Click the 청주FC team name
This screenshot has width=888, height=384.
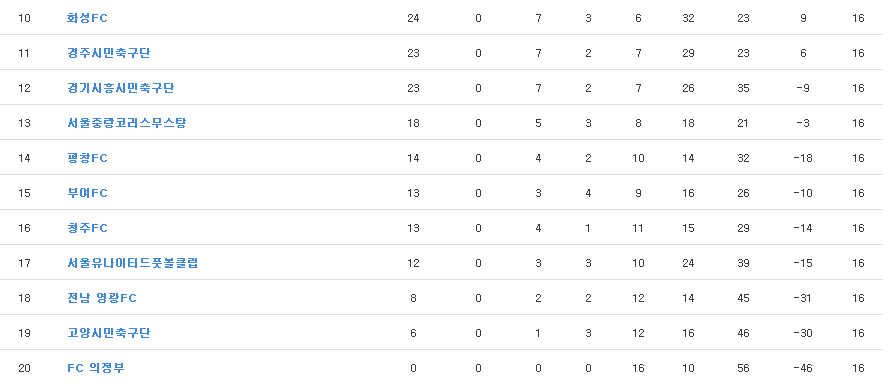87,228
